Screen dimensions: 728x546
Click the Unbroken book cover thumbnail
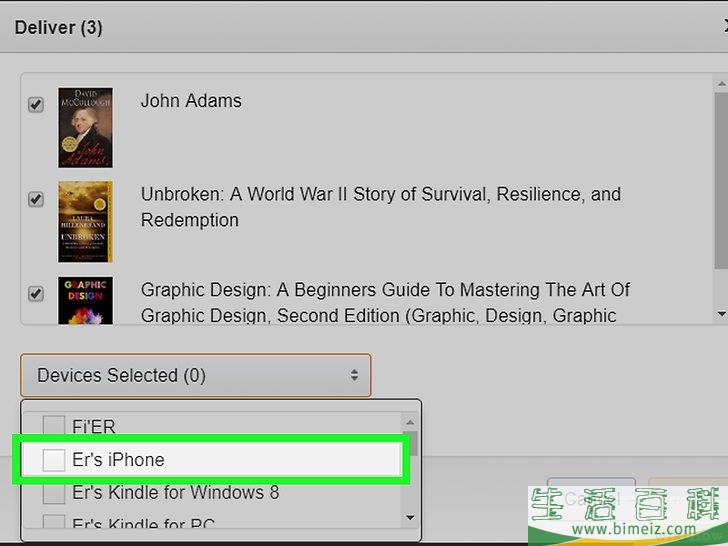point(85,222)
